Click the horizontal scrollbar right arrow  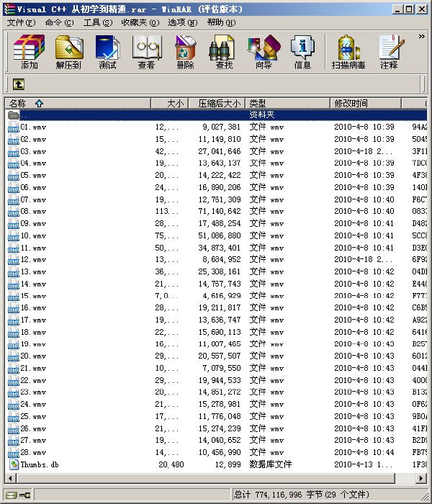click(x=420, y=478)
